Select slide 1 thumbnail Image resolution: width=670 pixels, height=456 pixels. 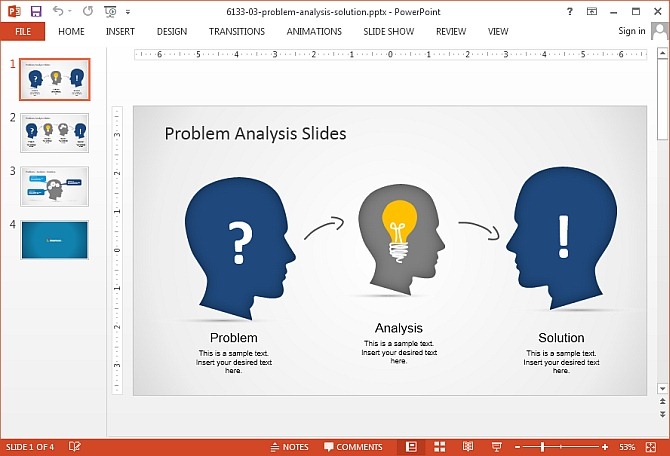coord(55,79)
